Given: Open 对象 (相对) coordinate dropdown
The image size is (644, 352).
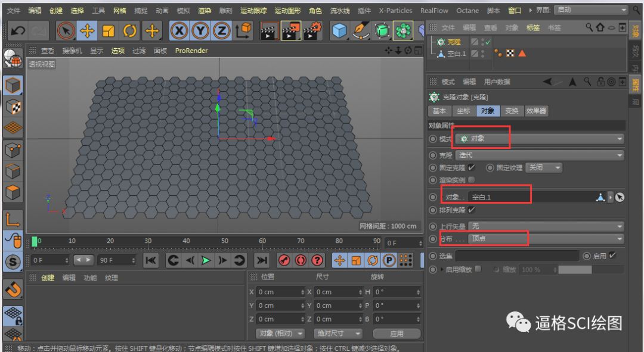Looking at the screenshot, I should click(280, 334).
